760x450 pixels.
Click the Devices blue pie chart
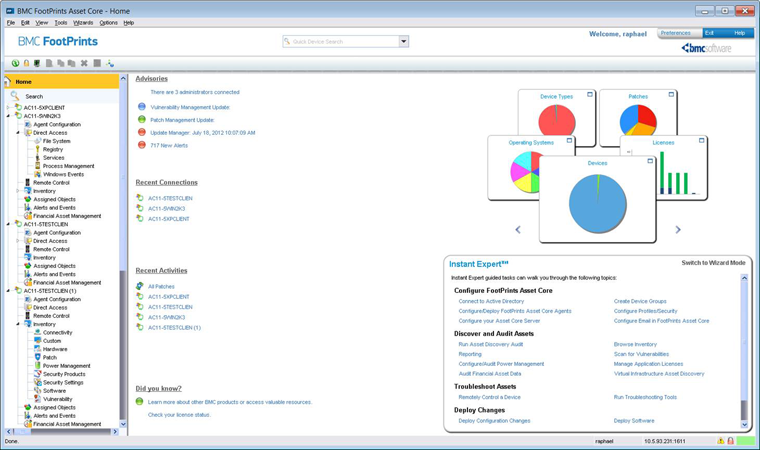tap(598, 204)
